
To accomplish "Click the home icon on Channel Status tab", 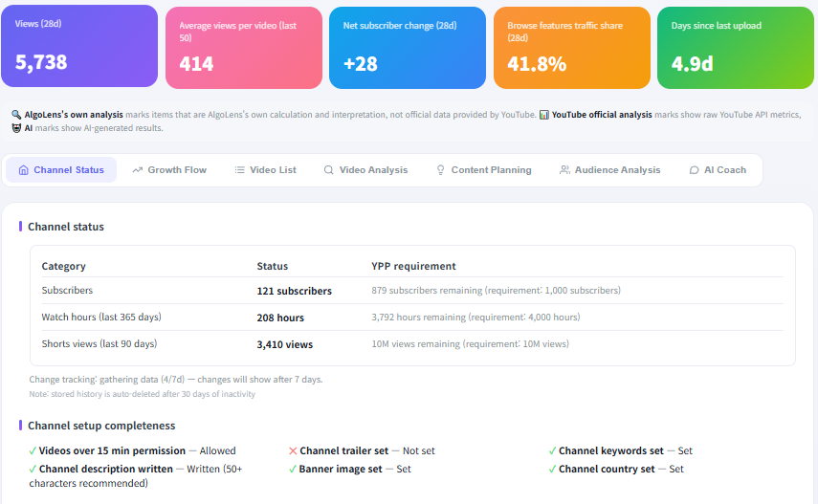I will tap(24, 170).
